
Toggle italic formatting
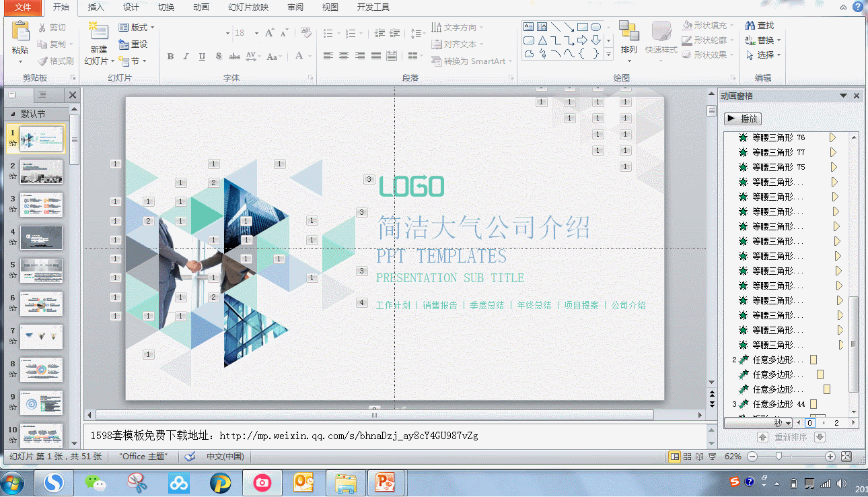point(186,57)
